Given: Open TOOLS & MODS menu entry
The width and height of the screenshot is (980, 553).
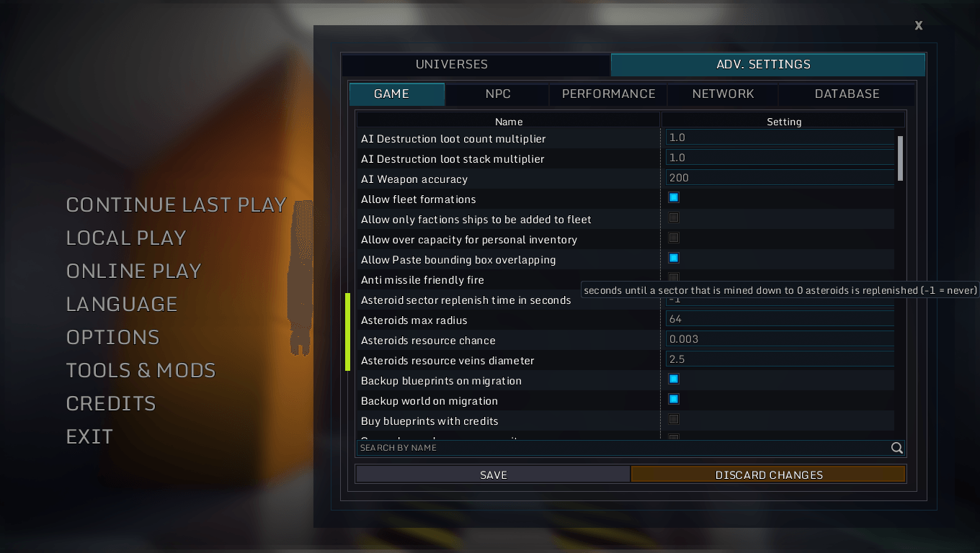Looking at the screenshot, I should pyautogui.click(x=141, y=370).
